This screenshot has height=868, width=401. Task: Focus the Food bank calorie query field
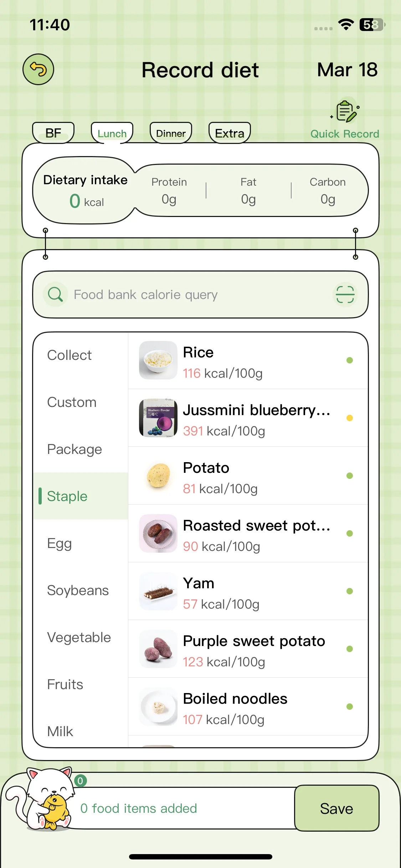pyautogui.click(x=200, y=294)
